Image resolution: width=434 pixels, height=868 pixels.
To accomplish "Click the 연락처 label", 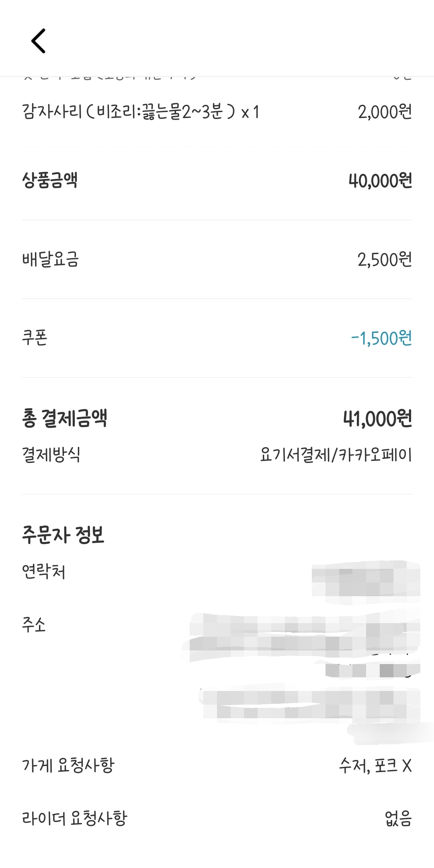I will [43, 571].
